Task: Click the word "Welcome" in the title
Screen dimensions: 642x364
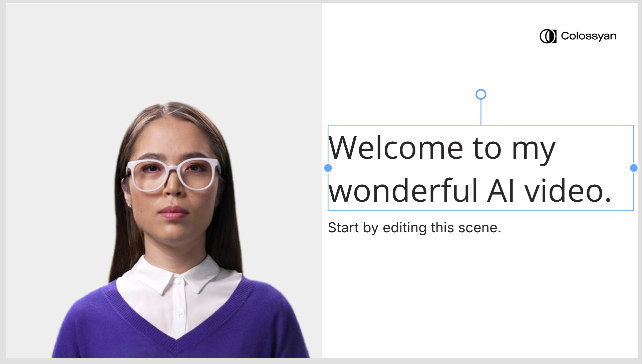Action: pyautogui.click(x=396, y=148)
